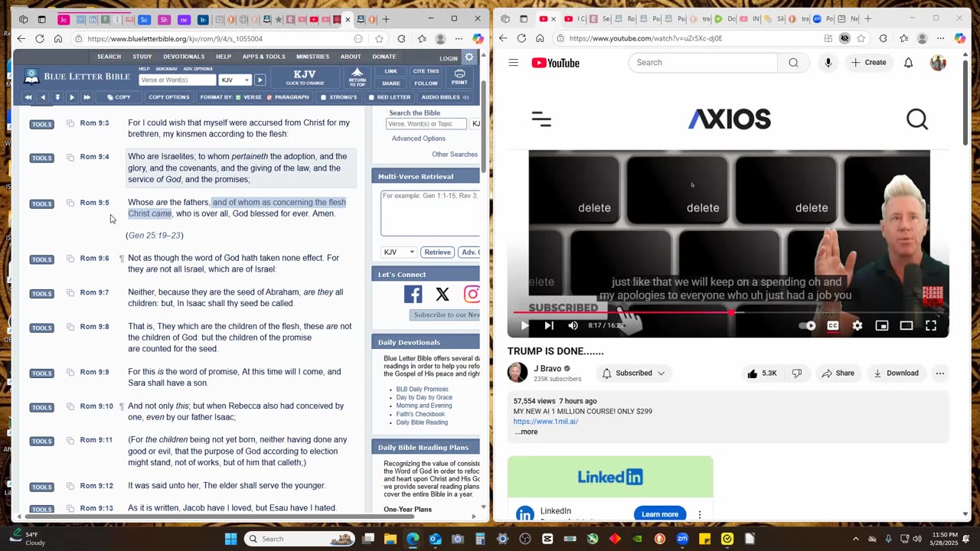This screenshot has height=551, width=980.
Task: Open the Apps & Tools menu
Action: click(263, 57)
